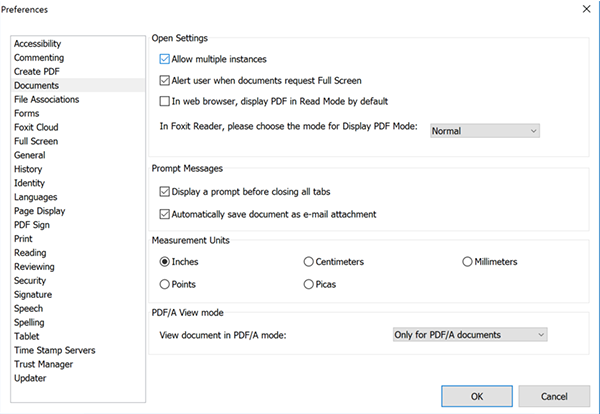Open the Reviewing preferences category
This screenshot has width=600, height=414.
click(x=78, y=267)
